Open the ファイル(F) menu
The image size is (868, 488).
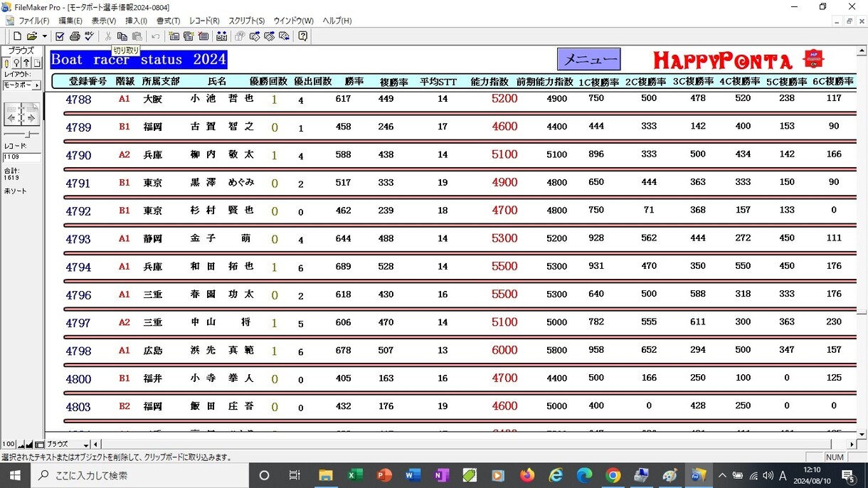33,21
